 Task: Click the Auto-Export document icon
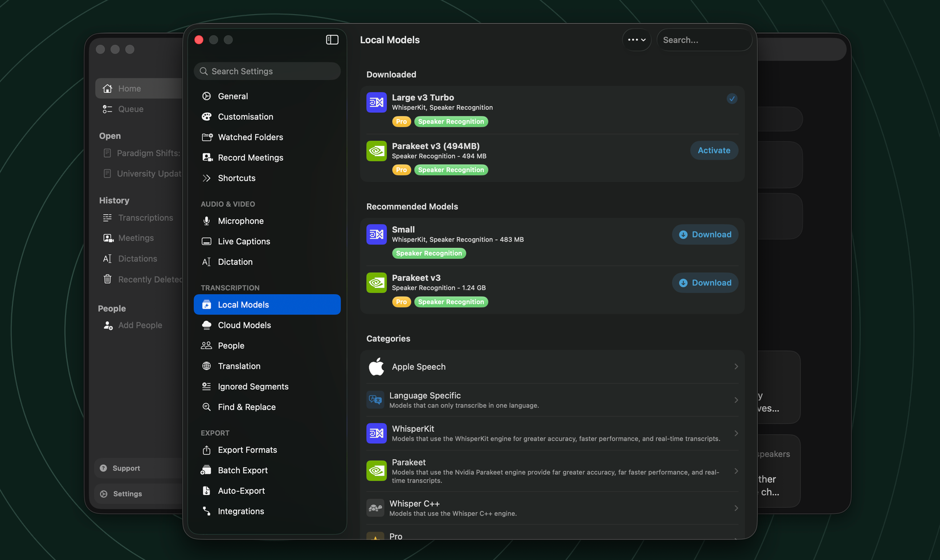[x=206, y=491]
